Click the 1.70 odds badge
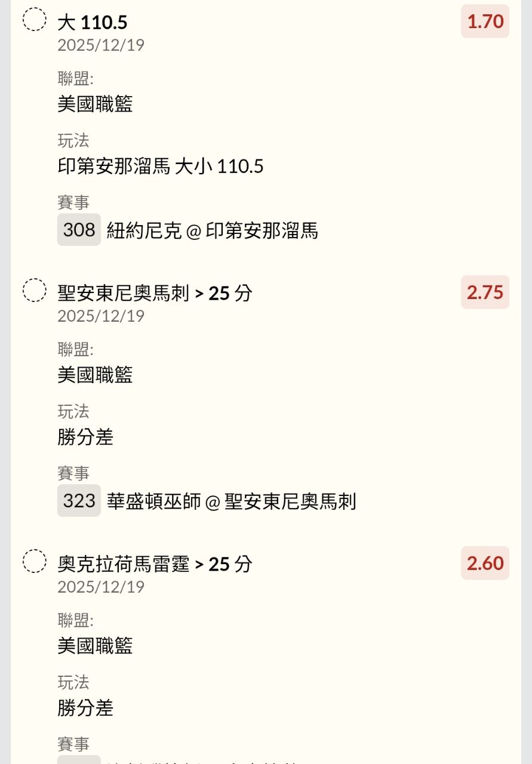 (485, 21)
